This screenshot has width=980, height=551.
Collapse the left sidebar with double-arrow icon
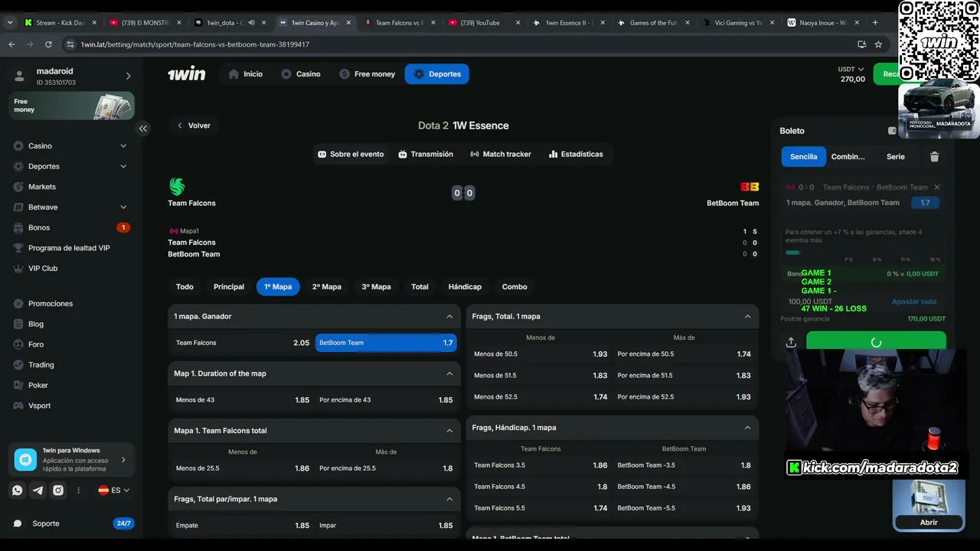(143, 129)
